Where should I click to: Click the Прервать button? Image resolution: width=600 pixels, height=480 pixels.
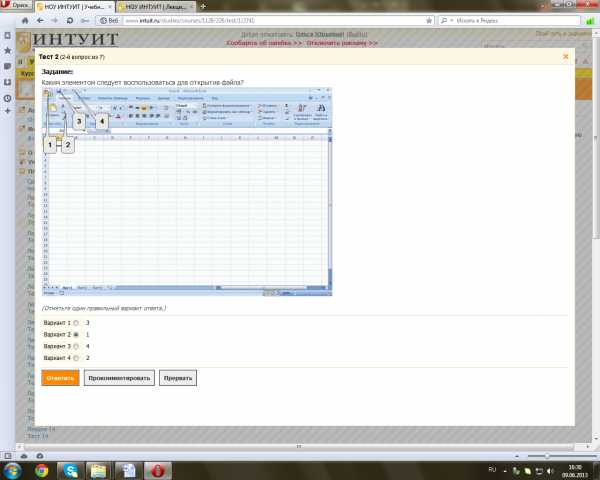pos(178,378)
